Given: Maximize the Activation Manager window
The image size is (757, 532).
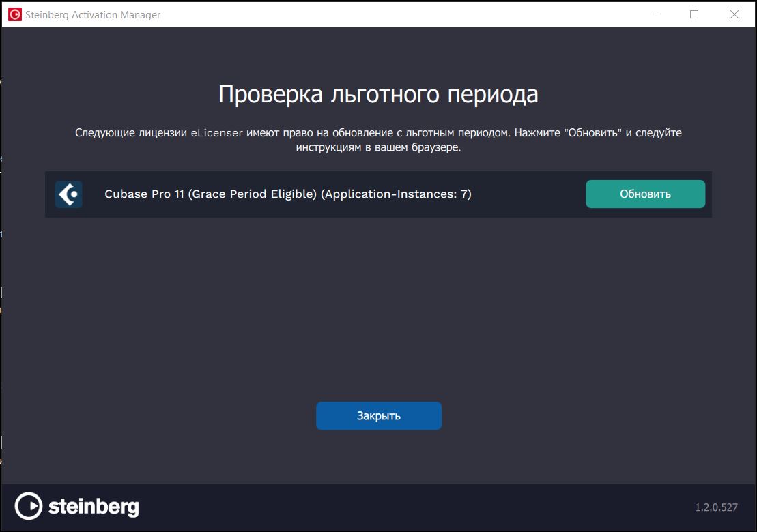Looking at the screenshot, I should pos(694,14).
